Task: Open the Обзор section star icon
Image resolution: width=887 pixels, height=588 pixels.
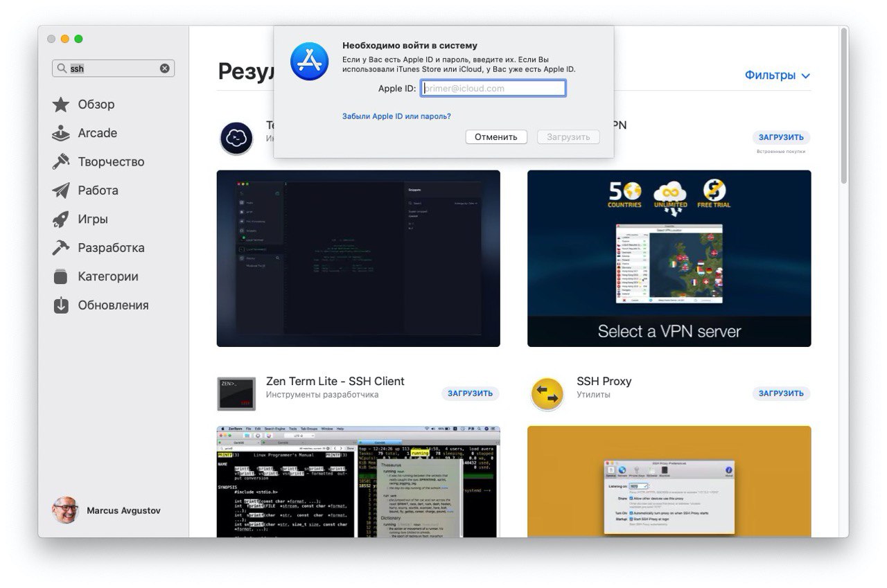Action: (x=61, y=105)
